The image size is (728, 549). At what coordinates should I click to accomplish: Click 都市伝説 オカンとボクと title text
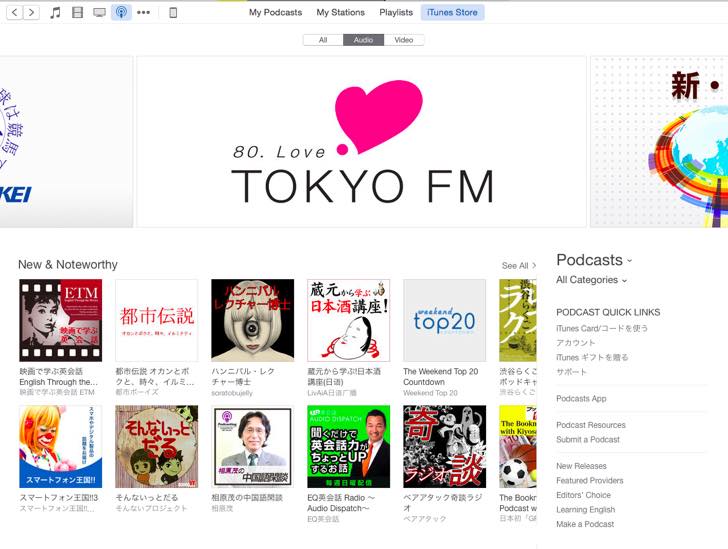pyautogui.click(x=155, y=377)
